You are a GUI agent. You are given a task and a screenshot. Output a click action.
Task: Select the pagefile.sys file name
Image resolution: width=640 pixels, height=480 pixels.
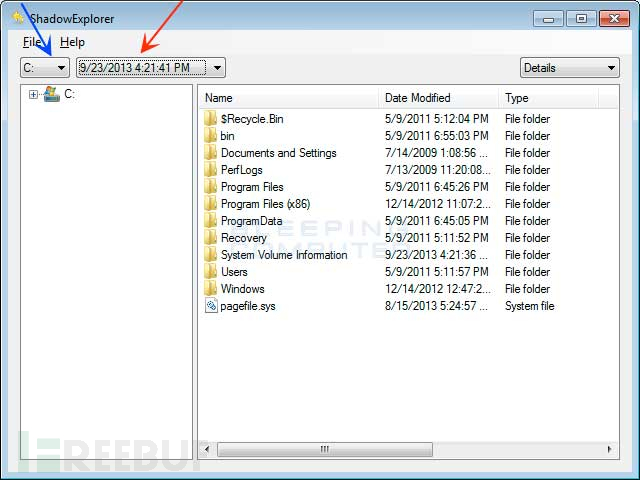[248, 306]
